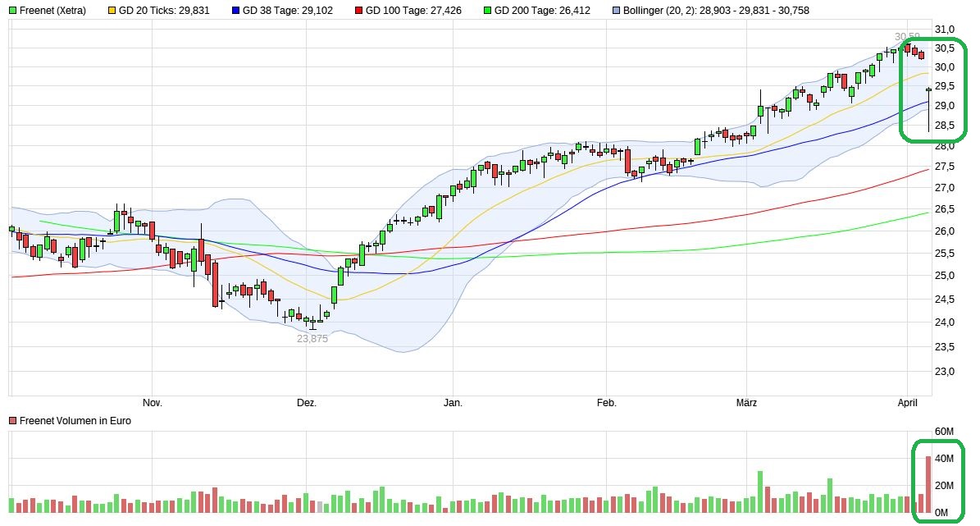Click the Bollinger legend color swatch
980x526 pixels.
click(x=616, y=11)
